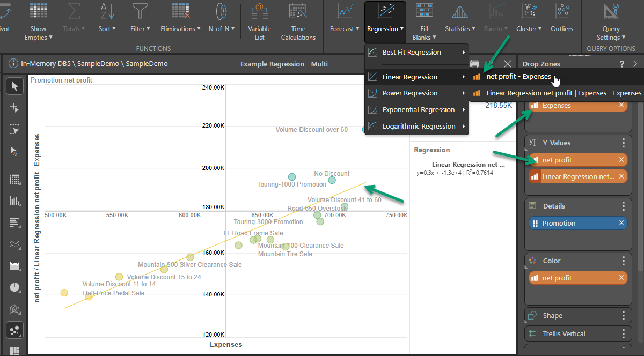This screenshot has width=644, height=356.
Task: Click the info icon beside In-Memory DB5
Action: point(13,64)
